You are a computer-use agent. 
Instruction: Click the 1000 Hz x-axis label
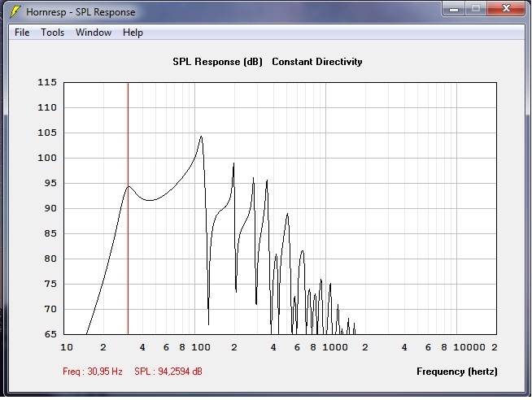point(335,347)
